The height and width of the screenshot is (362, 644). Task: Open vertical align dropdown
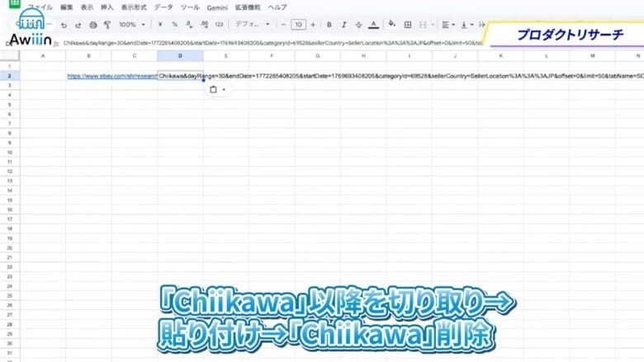(466, 25)
